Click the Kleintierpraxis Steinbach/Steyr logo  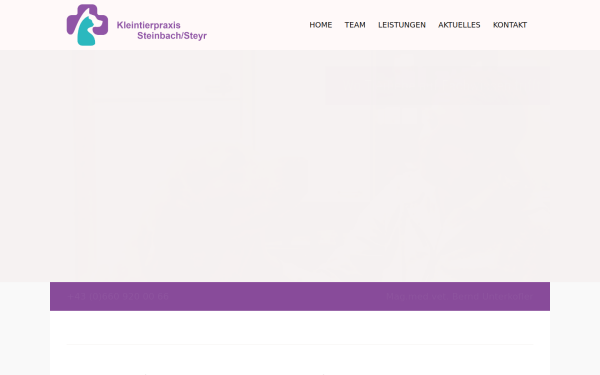tap(137, 25)
